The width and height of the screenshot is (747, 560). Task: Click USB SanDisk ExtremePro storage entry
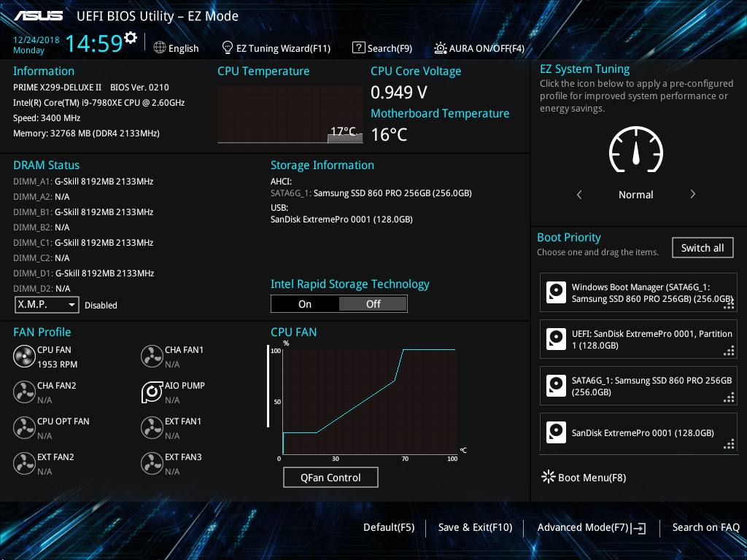tap(341, 219)
